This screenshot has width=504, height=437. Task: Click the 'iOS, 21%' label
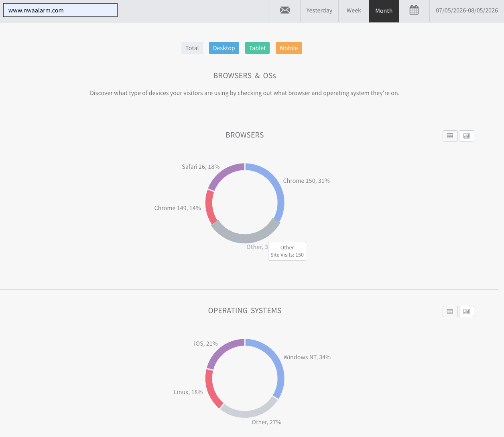205,344
